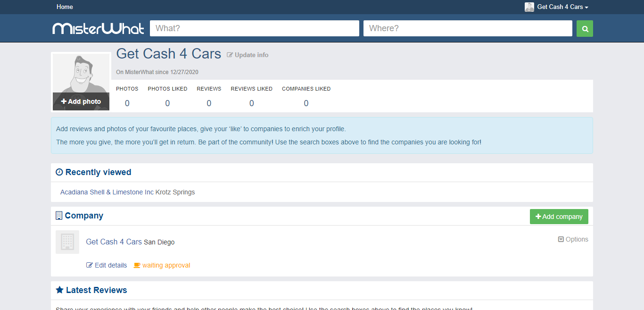Click the Latest Reviews heading
This screenshot has width=644, height=310.
coord(97,290)
